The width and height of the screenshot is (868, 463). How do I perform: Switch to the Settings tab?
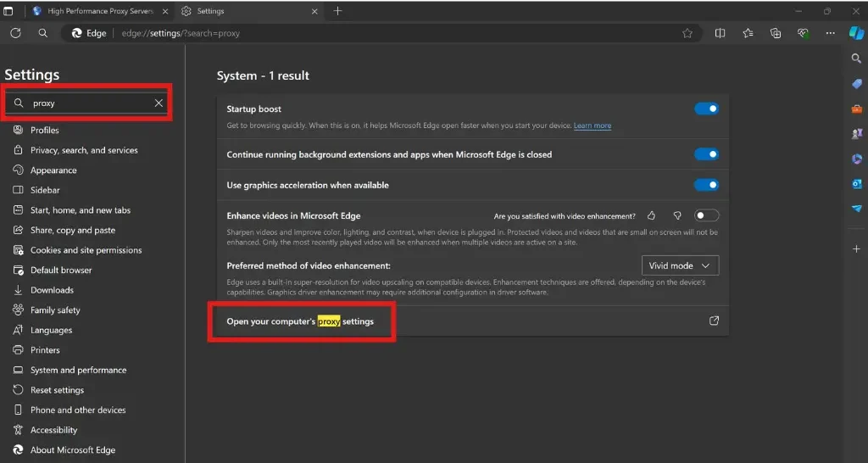(x=250, y=11)
